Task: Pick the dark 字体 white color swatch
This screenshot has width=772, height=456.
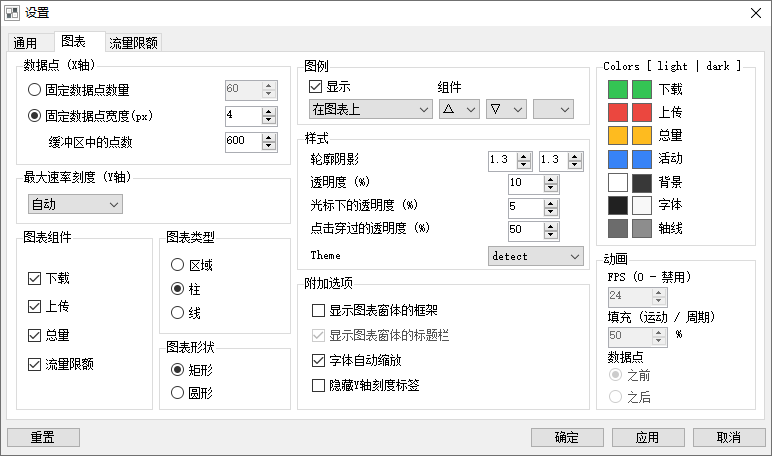Action: pyautogui.click(x=642, y=205)
